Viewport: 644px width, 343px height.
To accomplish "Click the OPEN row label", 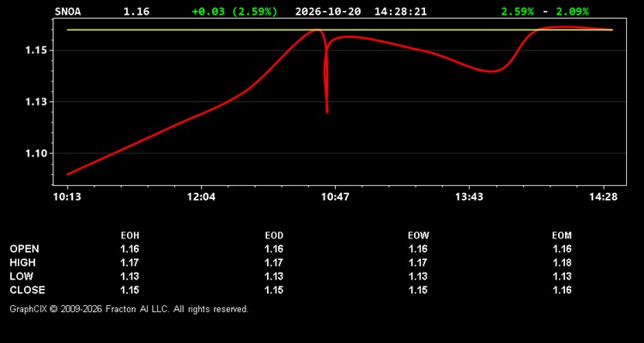I will (x=25, y=249).
